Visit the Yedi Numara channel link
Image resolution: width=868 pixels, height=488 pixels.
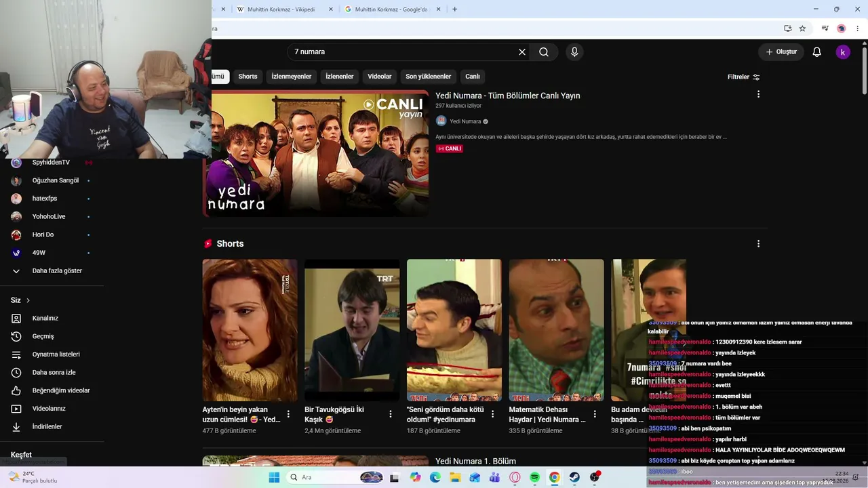click(465, 121)
